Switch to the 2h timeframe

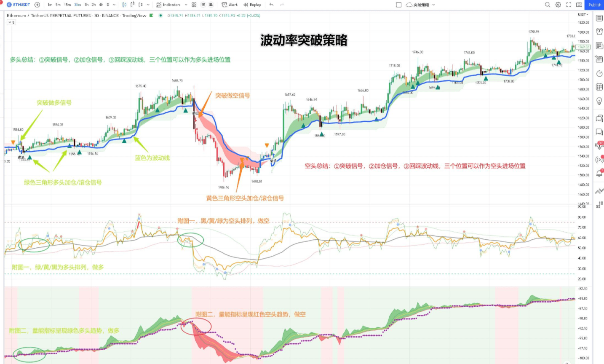pyautogui.click(x=94, y=5)
